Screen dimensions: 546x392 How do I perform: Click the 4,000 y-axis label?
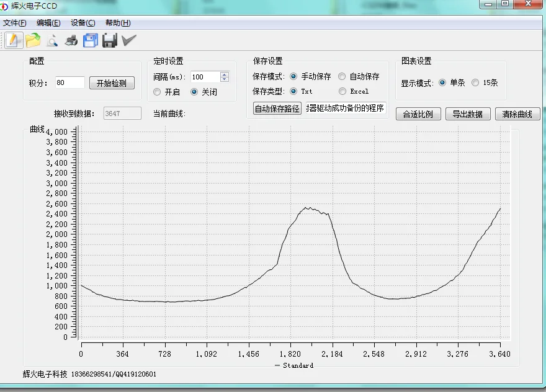[x=56, y=132]
